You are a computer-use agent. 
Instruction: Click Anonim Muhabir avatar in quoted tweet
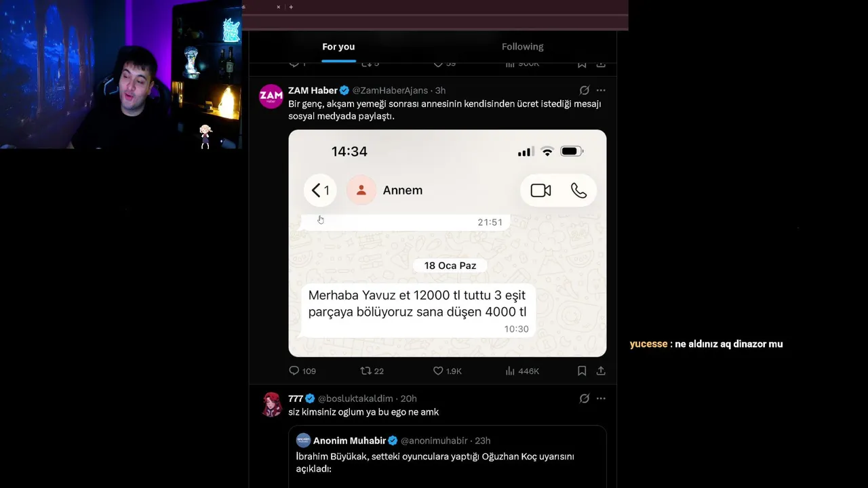tap(303, 441)
